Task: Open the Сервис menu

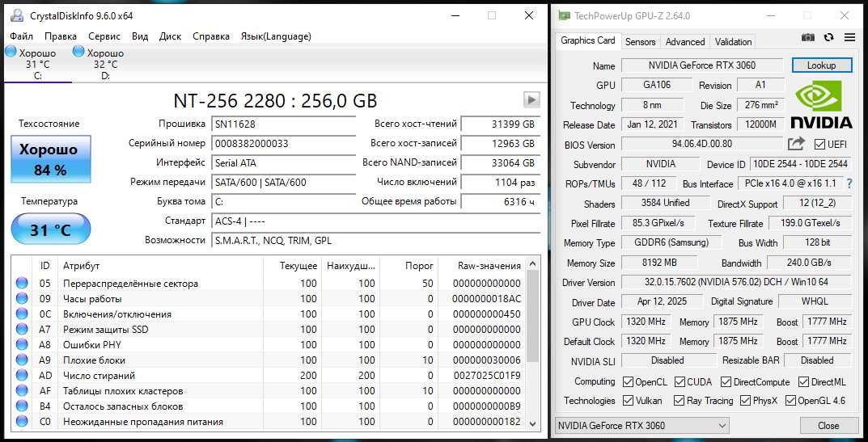Action: point(104,36)
